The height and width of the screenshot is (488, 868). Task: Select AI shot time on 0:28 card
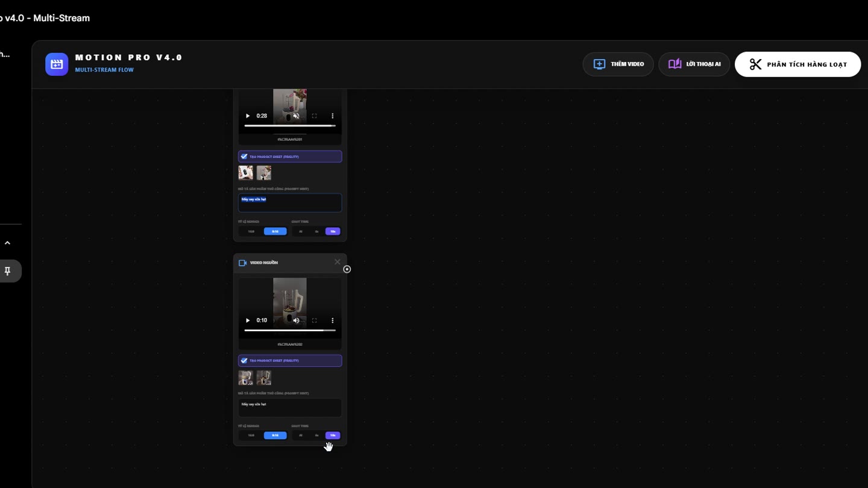pos(300,231)
